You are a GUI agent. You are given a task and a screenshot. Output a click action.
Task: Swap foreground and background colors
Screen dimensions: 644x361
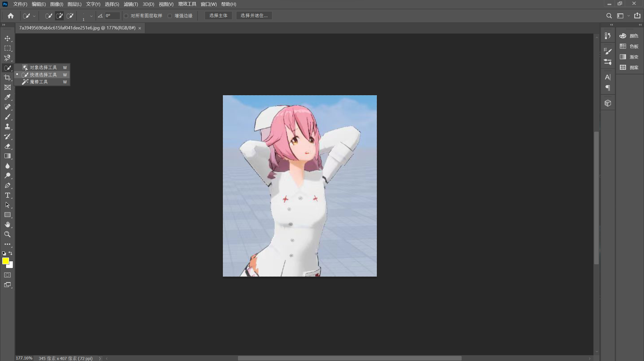click(11, 253)
